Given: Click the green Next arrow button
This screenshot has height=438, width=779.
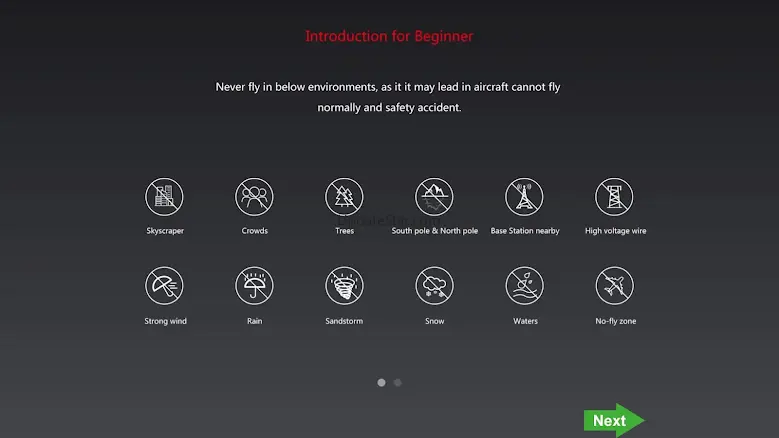Looking at the screenshot, I should [x=614, y=420].
